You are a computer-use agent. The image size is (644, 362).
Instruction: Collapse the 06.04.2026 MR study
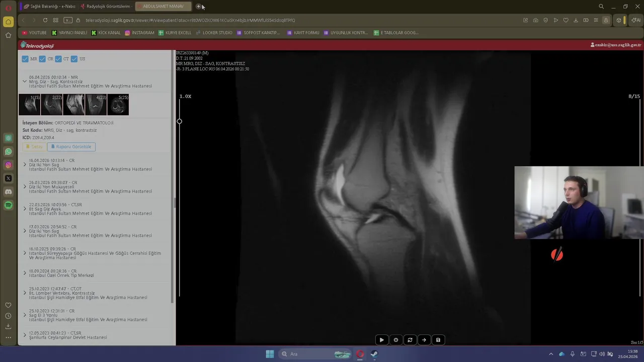coord(25,81)
